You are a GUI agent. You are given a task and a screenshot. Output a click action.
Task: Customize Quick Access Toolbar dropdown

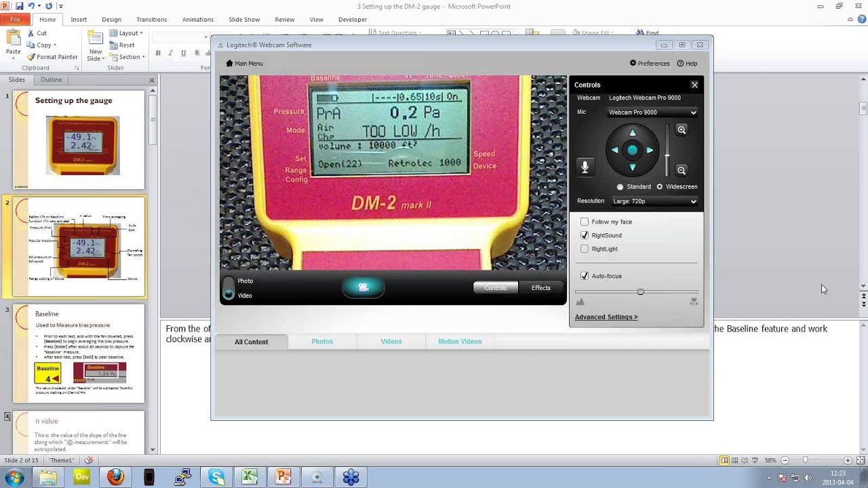point(60,6)
